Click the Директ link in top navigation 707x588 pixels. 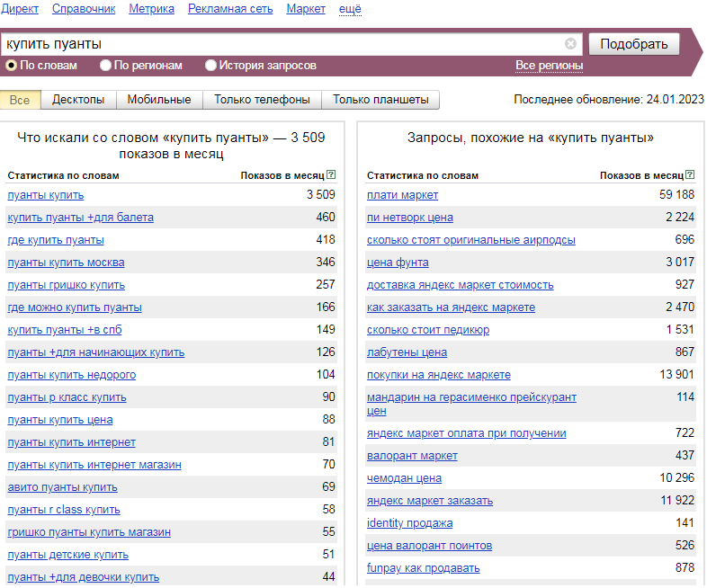[x=20, y=9]
